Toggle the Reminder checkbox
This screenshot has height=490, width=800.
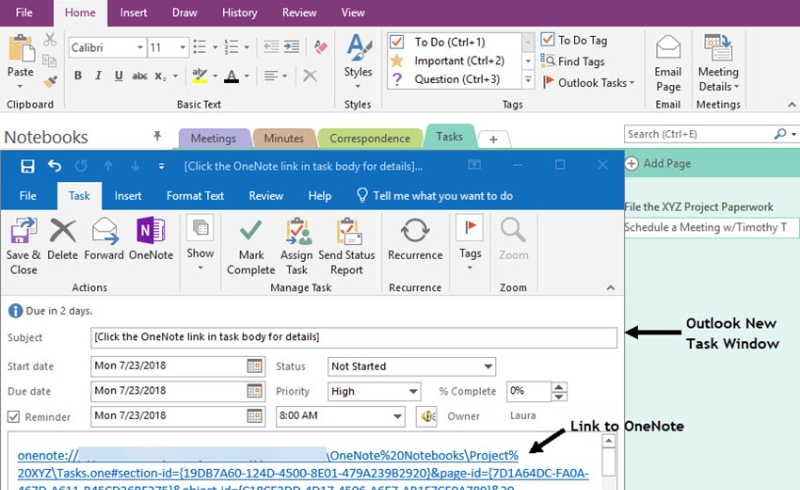(13, 417)
